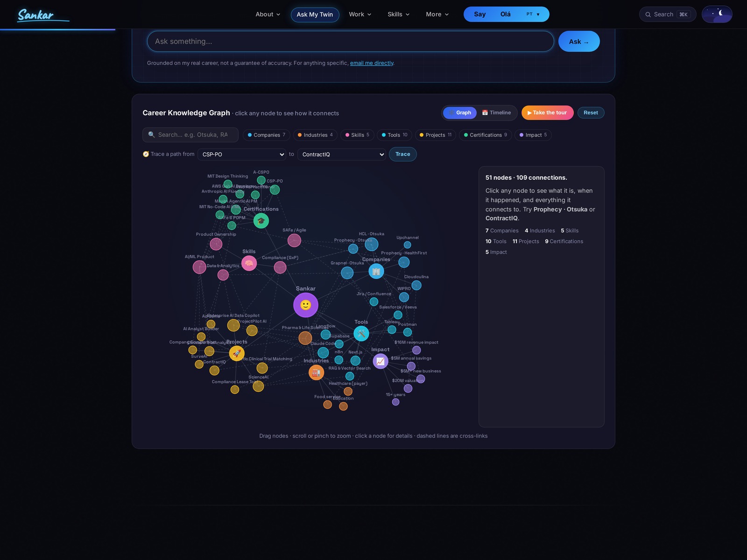Image resolution: width=747 pixels, height=560 pixels.
Task: Switch to the Graph view tab
Action: [460, 113]
